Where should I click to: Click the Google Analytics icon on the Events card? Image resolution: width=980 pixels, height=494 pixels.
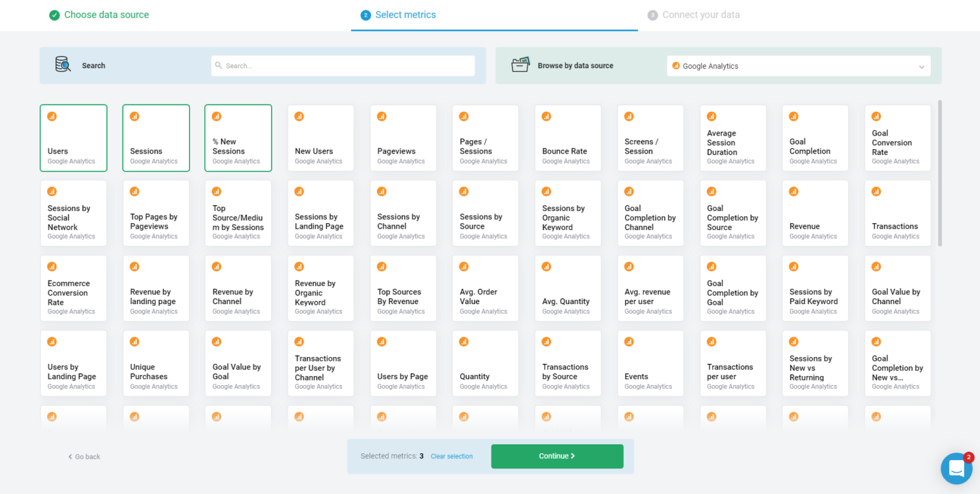tap(628, 342)
